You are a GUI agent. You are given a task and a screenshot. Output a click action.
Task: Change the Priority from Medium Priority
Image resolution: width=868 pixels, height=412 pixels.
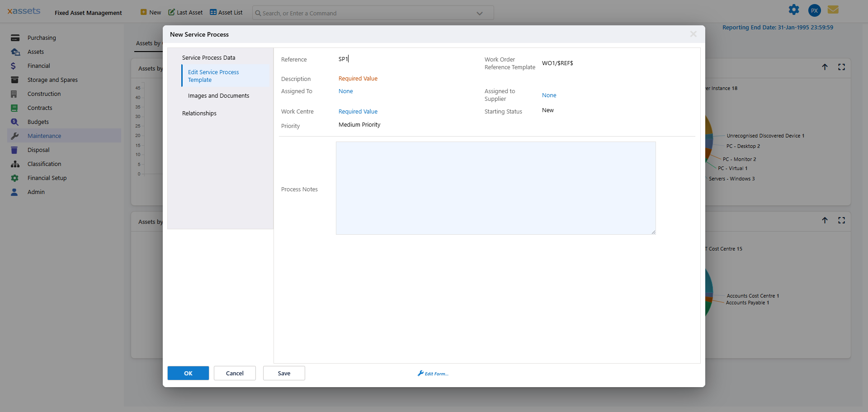[x=359, y=124]
